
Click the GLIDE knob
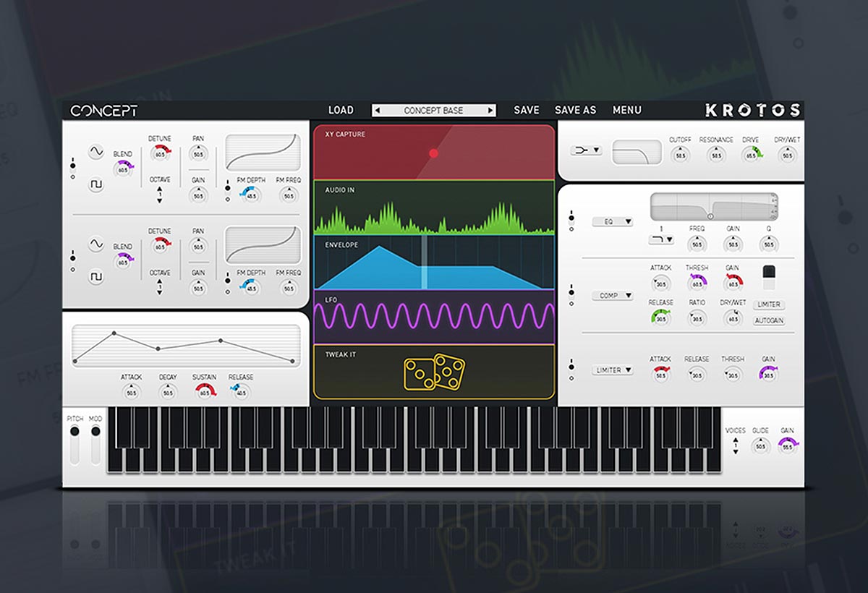[x=759, y=446]
